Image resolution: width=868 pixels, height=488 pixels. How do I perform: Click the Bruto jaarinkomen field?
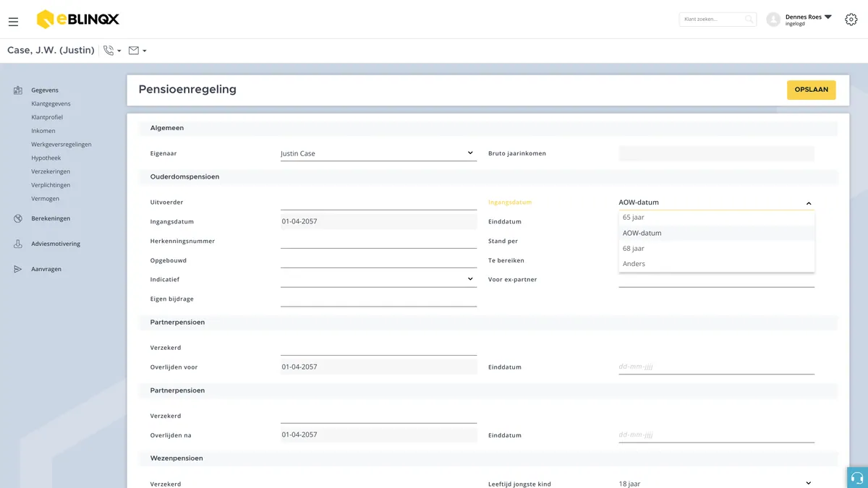coord(716,153)
